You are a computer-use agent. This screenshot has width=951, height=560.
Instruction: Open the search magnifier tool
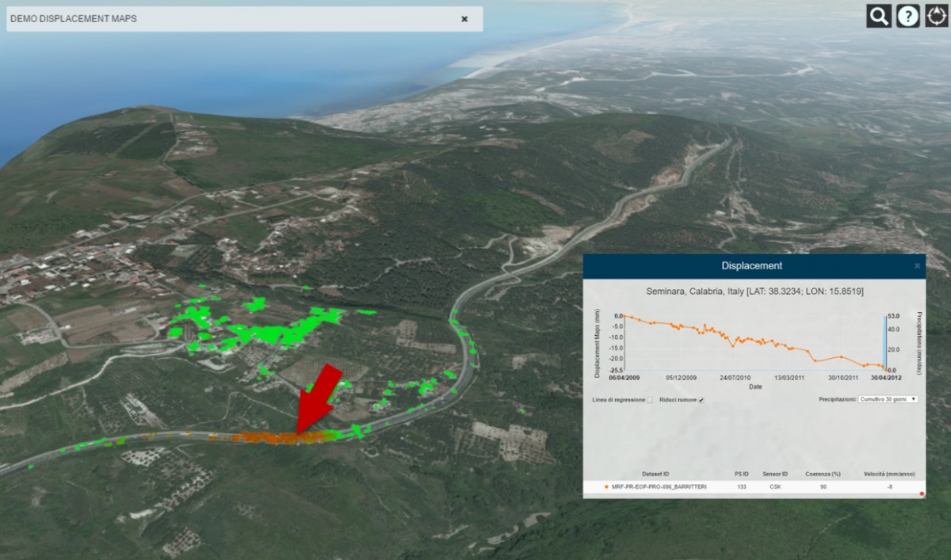coord(879,16)
